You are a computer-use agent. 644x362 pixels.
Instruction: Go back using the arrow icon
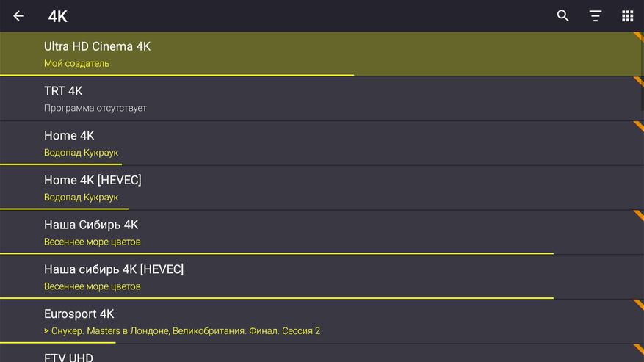pos(19,16)
